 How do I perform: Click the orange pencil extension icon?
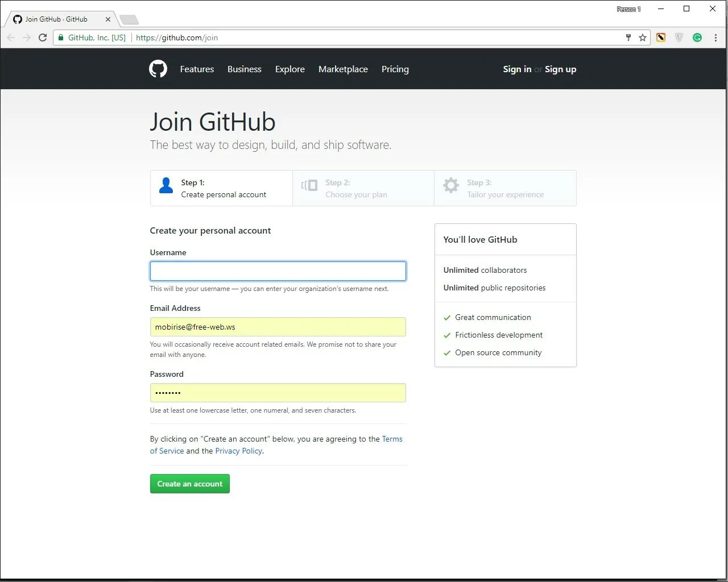(x=661, y=38)
